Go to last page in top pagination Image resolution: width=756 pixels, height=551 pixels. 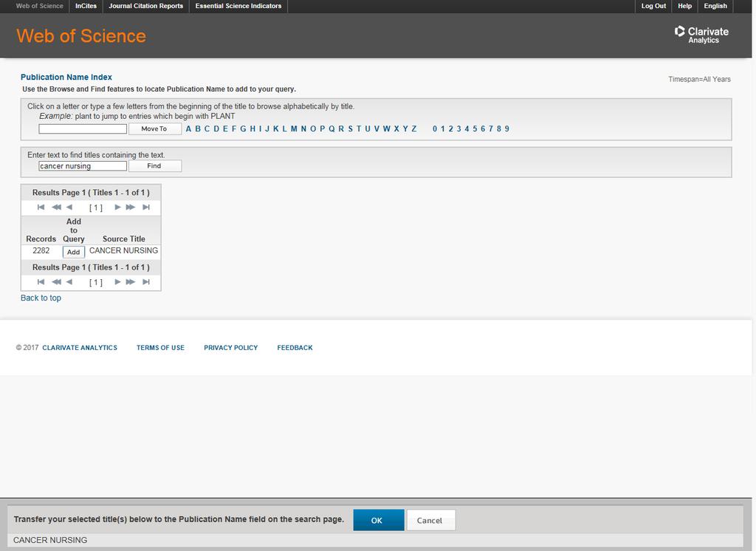pyautogui.click(x=146, y=207)
